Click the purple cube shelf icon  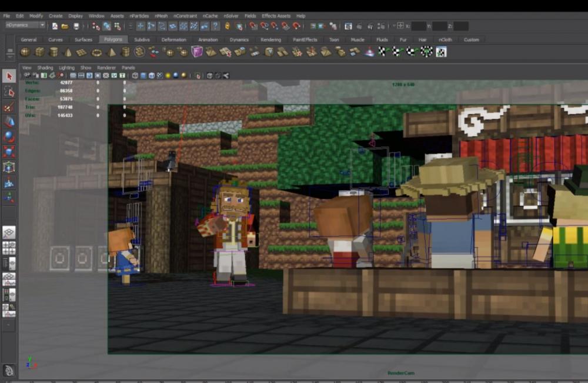pos(197,52)
